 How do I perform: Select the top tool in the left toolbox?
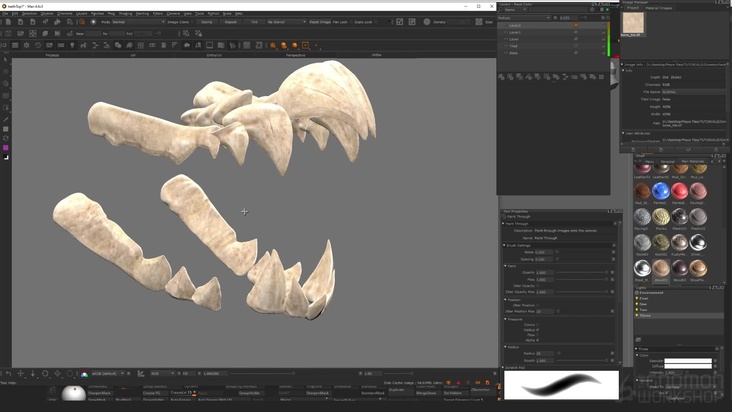tap(6, 60)
